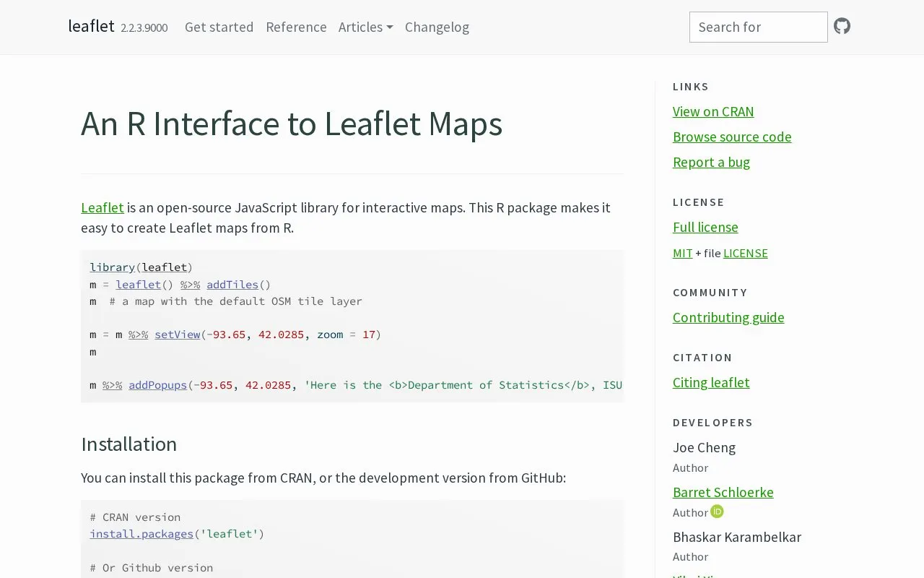The image size is (924, 578).
Task: Click the Citing leaflet link
Action: pyautogui.click(x=711, y=382)
